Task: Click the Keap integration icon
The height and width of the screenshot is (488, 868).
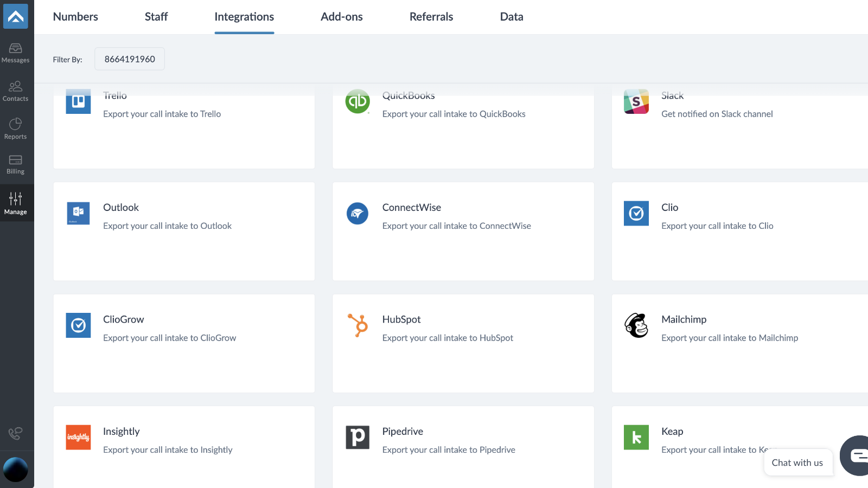Action: click(636, 437)
